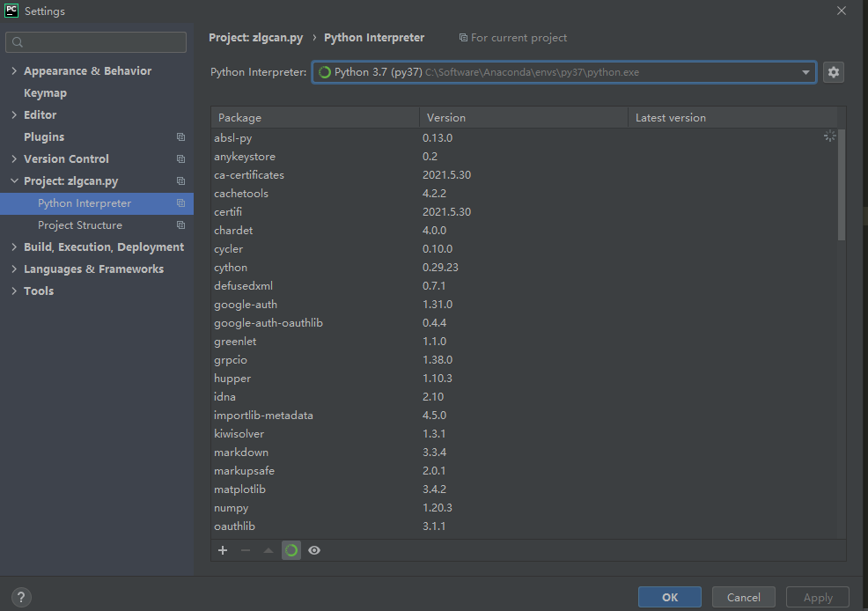Select the cycler package row
The height and width of the screenshot is (611, 868).
[524, 249]
